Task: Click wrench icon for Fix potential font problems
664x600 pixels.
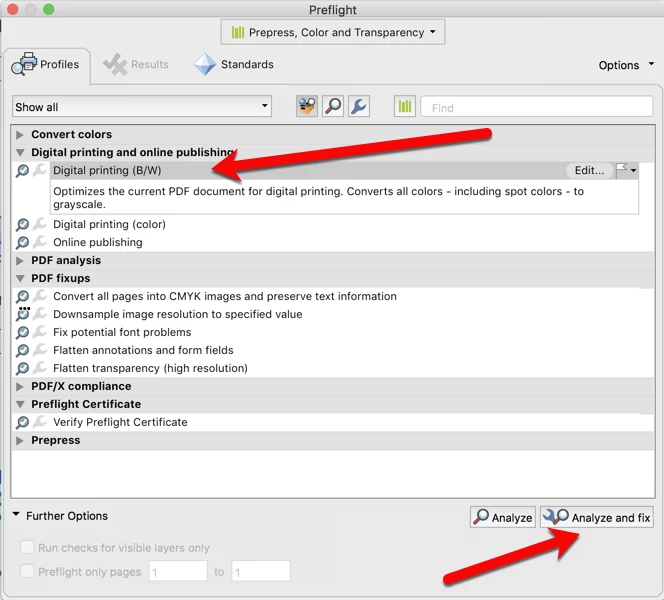Action: coord(40,332)
